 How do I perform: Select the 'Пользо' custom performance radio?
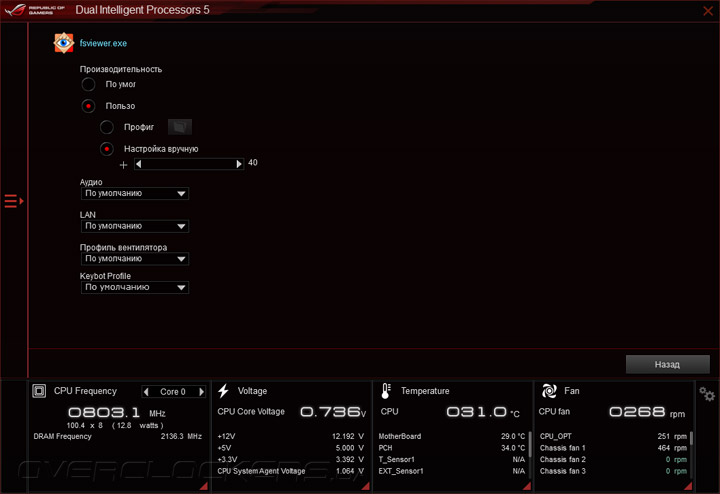tap(88, 106)
